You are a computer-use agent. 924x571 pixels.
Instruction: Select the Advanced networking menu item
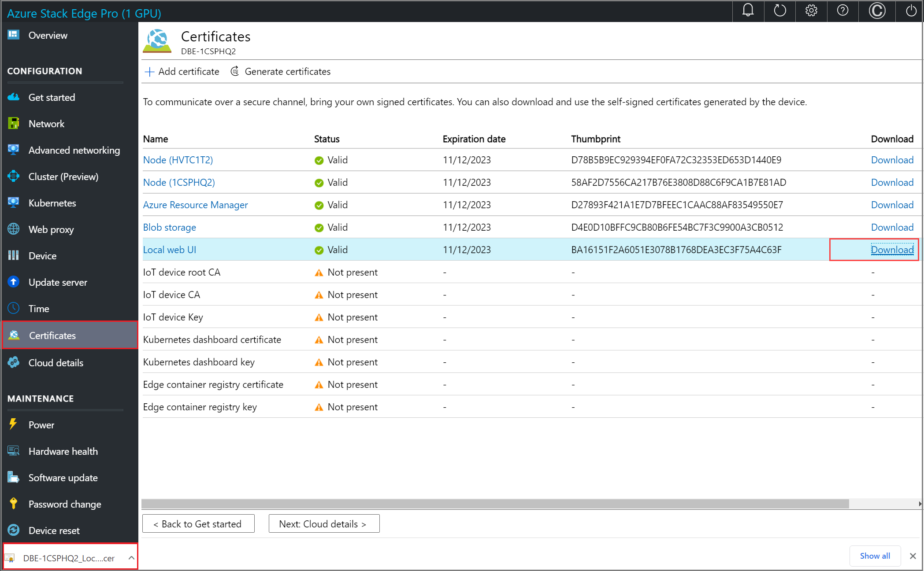[74, 150]
